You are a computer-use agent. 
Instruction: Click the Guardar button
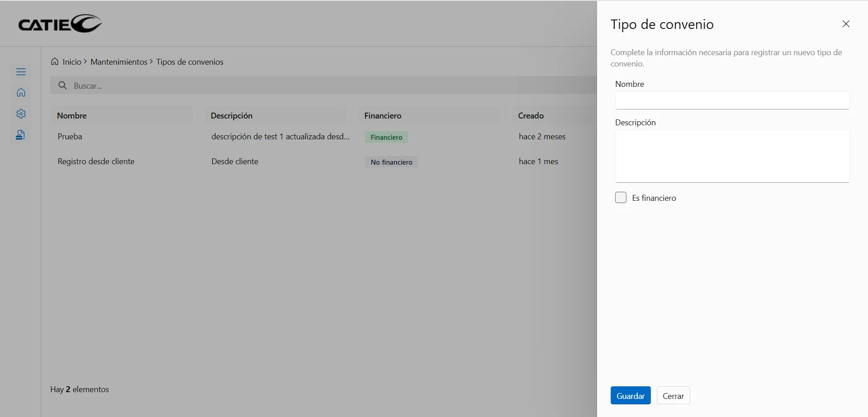(630, 396)
